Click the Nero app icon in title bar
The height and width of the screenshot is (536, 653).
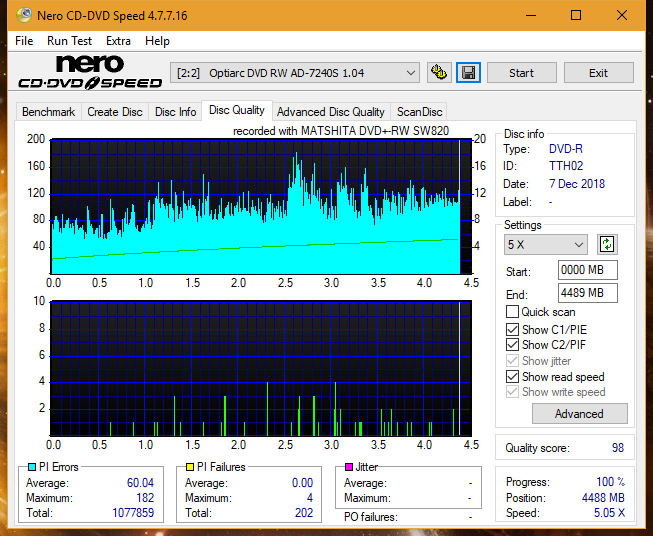coord(24,15)
